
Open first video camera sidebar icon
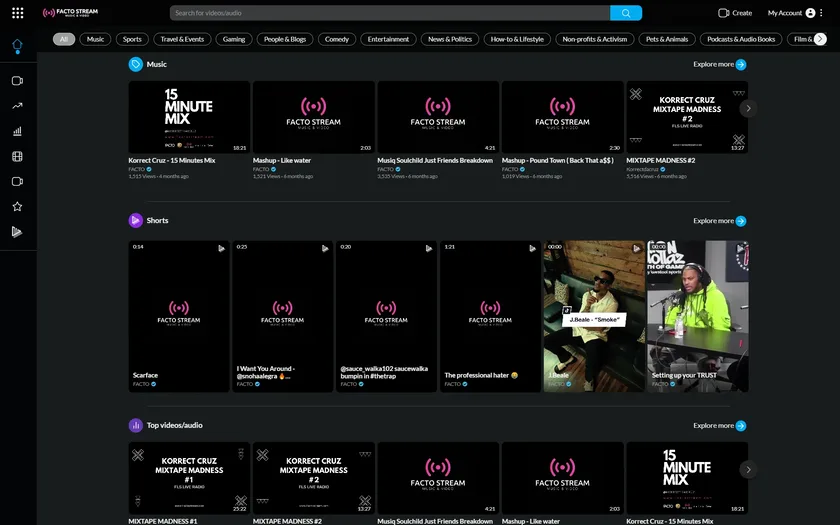pos(17,81)
